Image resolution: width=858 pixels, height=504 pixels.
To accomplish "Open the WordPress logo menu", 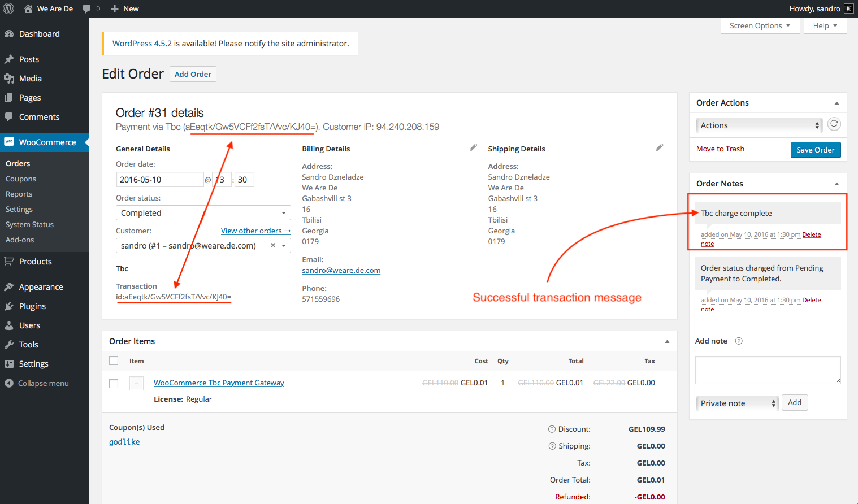I will tap(8, 8).
